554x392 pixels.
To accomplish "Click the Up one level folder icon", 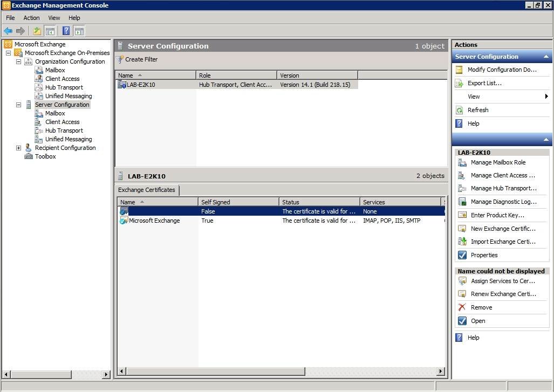I will (37, 31).
